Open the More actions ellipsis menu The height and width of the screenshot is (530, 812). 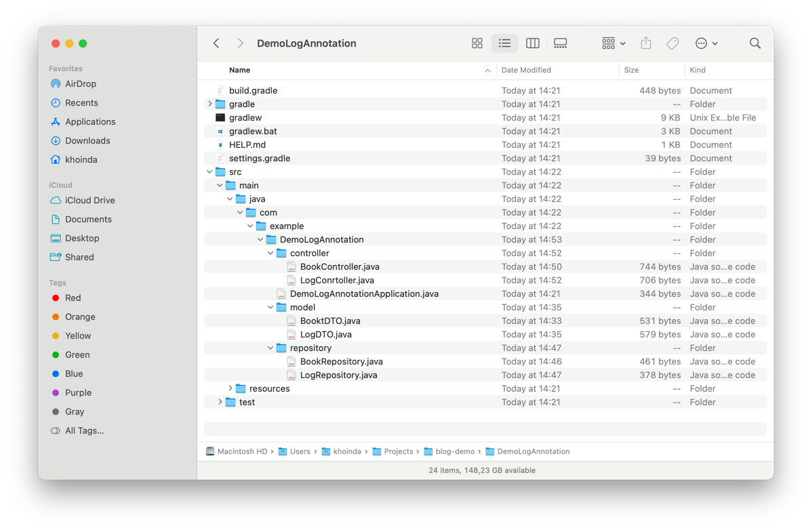706,43
